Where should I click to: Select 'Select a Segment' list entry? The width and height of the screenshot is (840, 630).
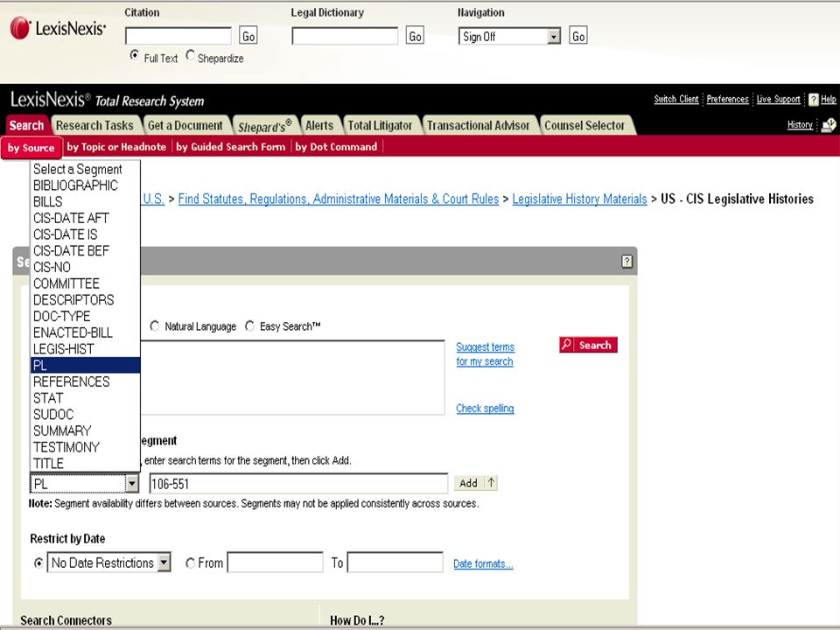coord(85,169)
